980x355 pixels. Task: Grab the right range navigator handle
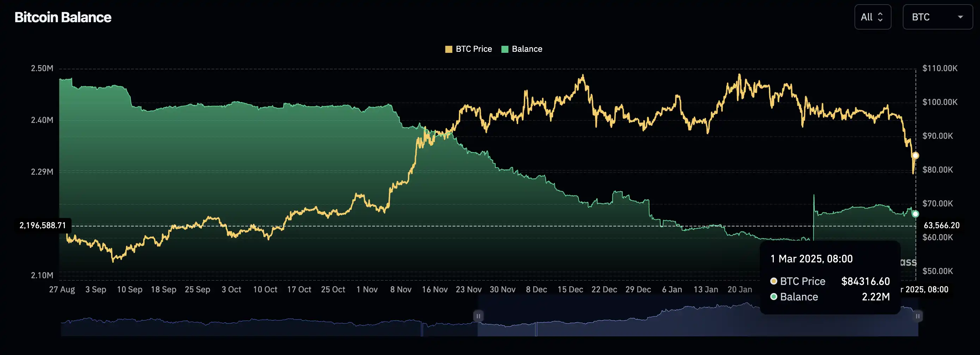[x=918, y=316]
